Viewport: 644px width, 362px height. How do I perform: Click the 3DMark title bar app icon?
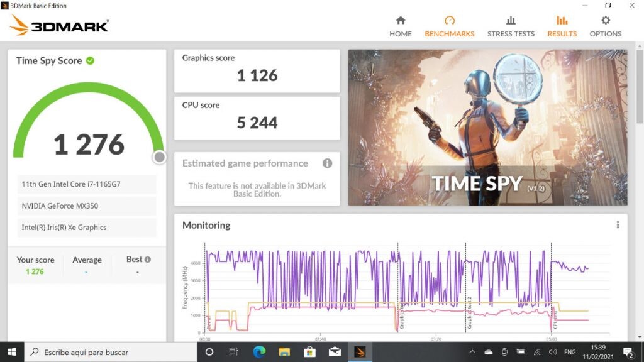point(4,5)
